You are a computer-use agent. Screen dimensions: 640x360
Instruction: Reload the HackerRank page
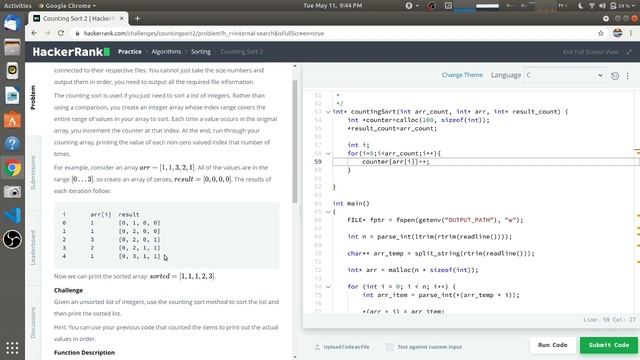[x=61, y=33]
